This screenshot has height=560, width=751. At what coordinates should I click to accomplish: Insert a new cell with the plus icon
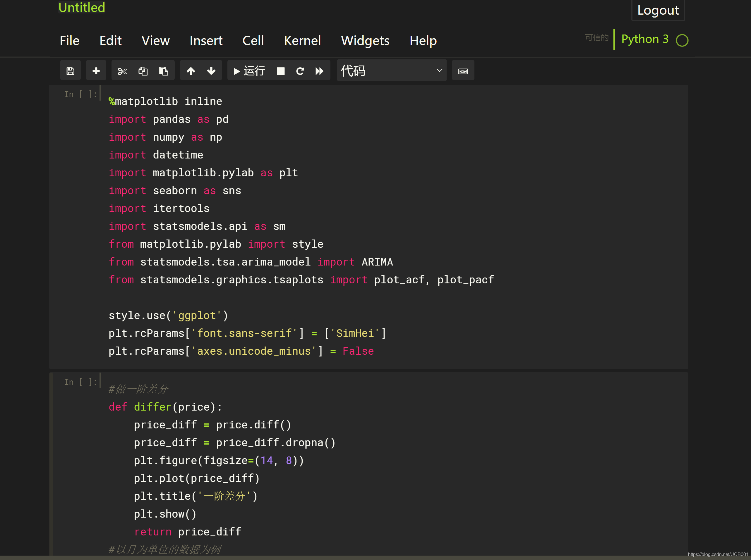[96, 70]
